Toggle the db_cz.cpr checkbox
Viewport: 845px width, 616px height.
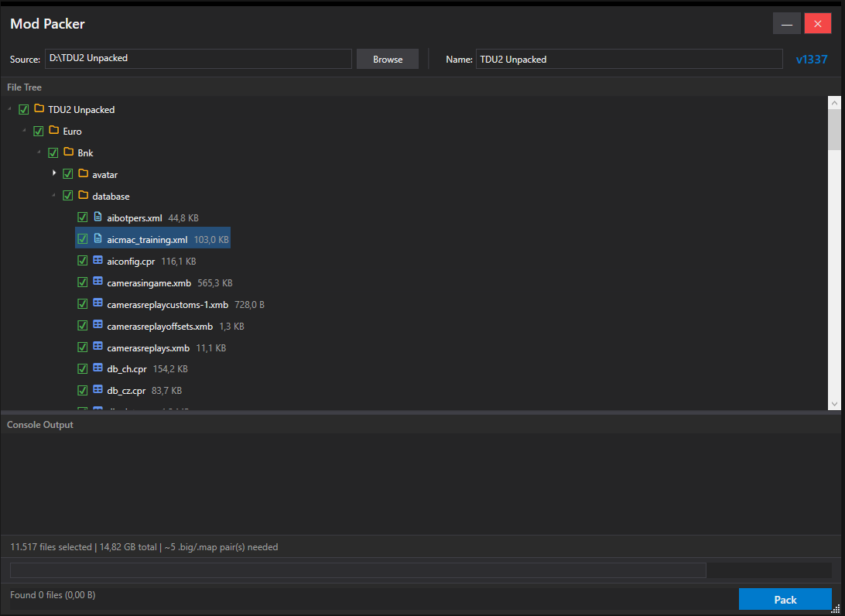pyautogui.click(x=83, y=390)
